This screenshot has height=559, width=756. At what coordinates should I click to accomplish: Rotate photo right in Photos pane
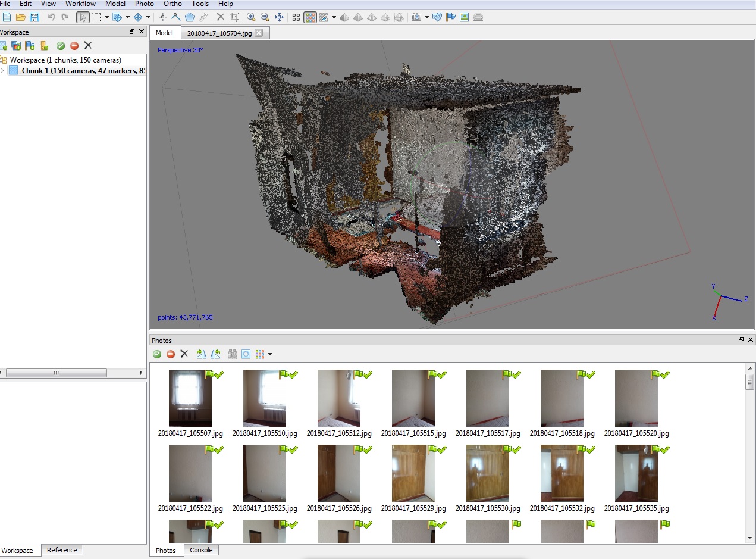pyautogui.click(x=201, y=354)
